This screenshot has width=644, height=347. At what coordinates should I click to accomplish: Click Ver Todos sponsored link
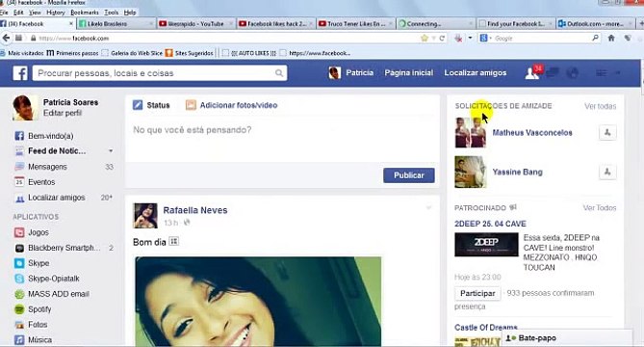600,207
